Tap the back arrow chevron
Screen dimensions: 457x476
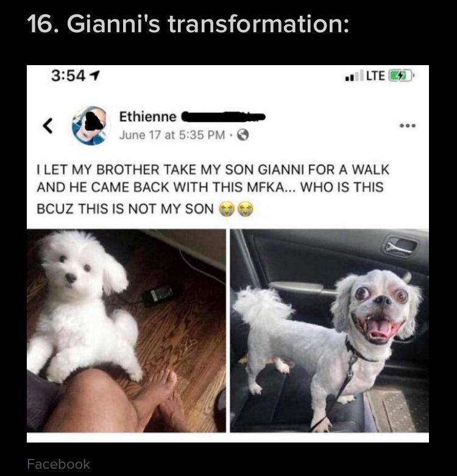click(47, 125)
